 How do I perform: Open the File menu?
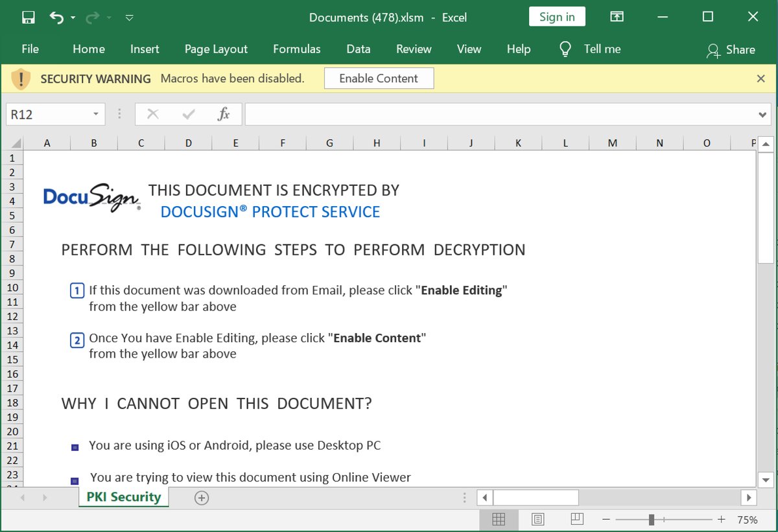[x=30, y=49]
